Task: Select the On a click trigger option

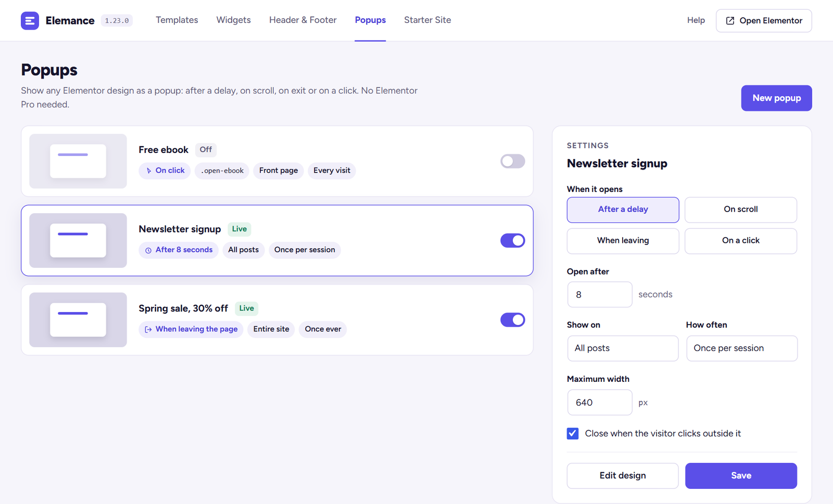Action: click(x=740, y=241)
